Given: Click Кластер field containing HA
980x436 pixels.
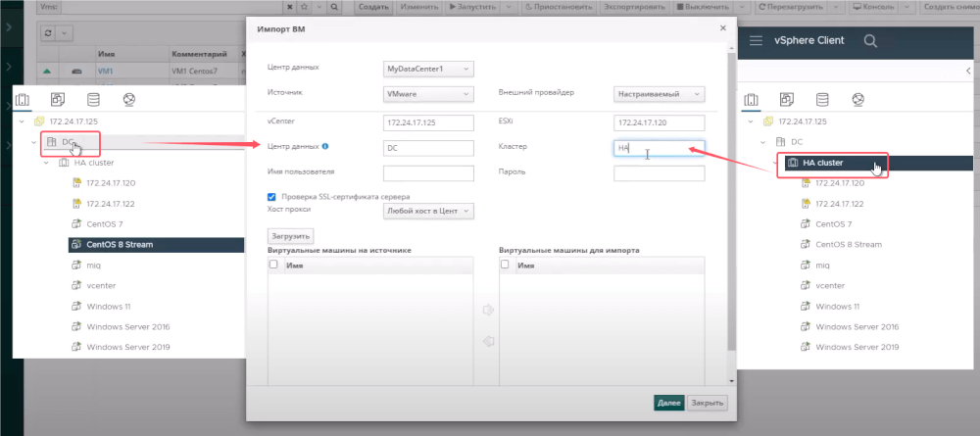Looking at the screenshot, I should [x=660, y=148].
